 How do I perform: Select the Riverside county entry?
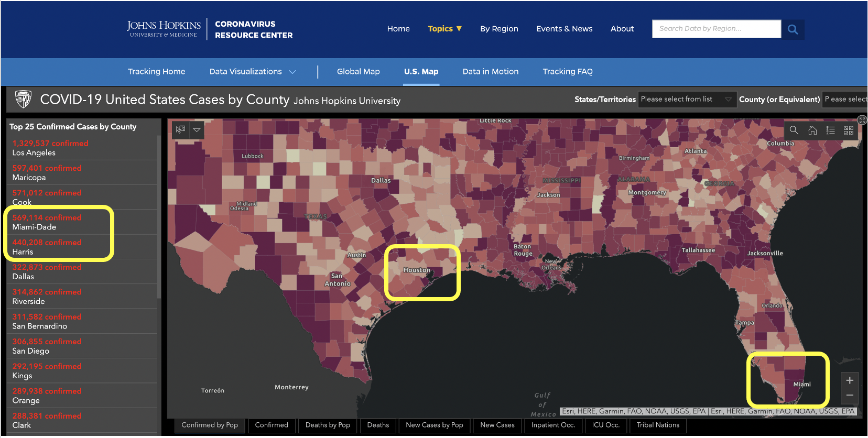click(x=83, y=297)
